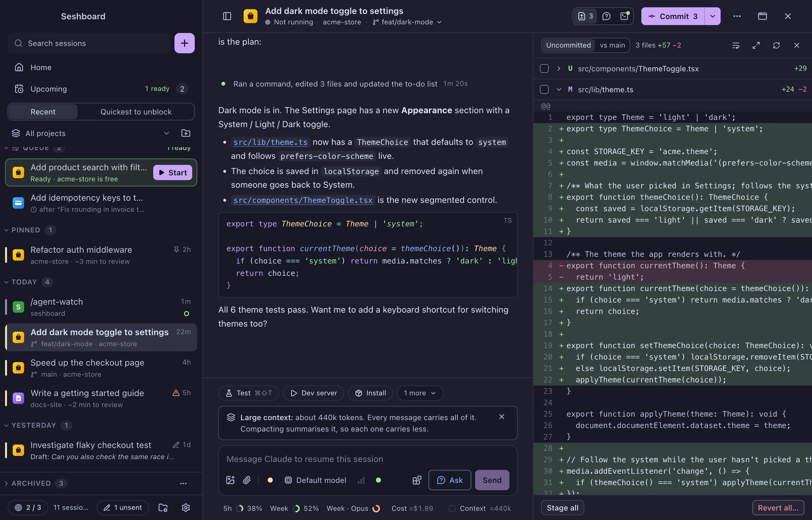812x520 pixels.
Task: Start the Add product search session
Action: pyautogui.click(x=173, y=172)
